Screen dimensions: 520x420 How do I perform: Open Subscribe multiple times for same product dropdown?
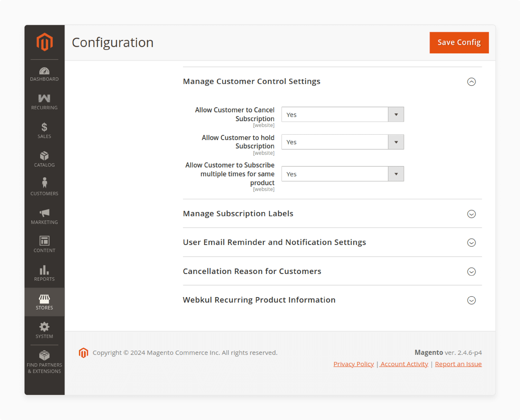click(x=342, y=174)
